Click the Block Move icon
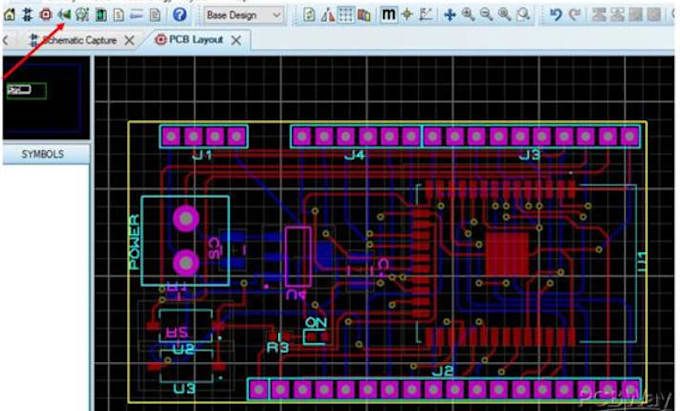This screenshot has height=411, width=680. (x=617, y=15)
